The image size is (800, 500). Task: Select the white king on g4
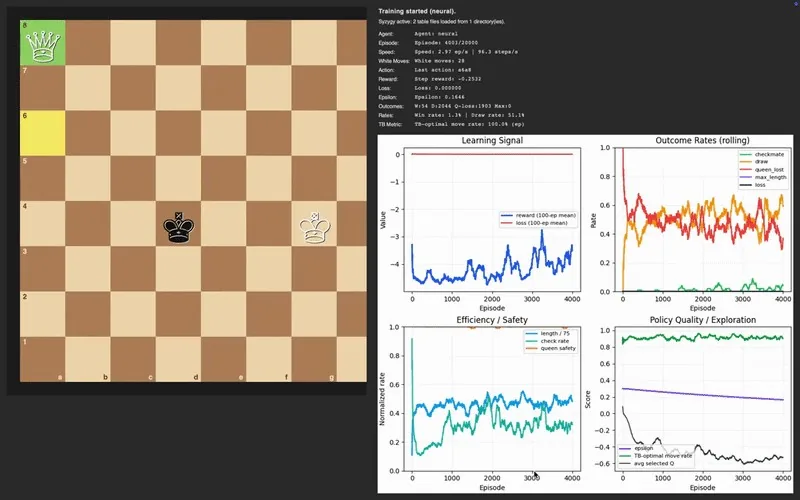[315, 228]
